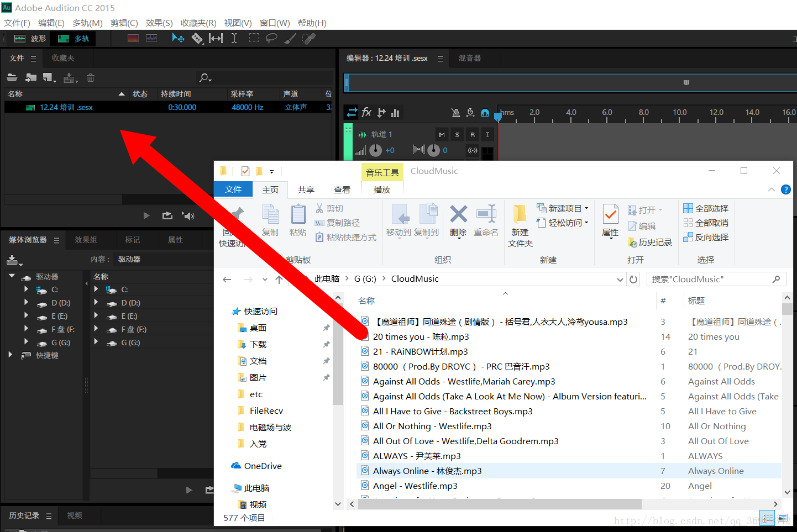
Task: Switch to Effects Rack (效果组) tab
Action: 86,240
